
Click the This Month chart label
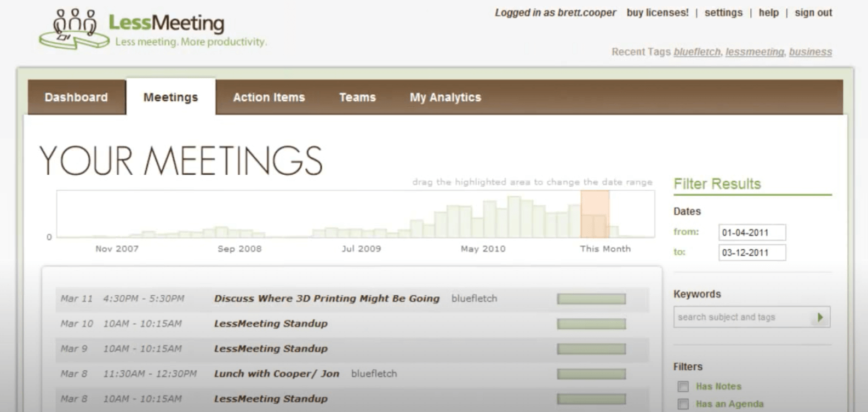click(x=605, y=249)
